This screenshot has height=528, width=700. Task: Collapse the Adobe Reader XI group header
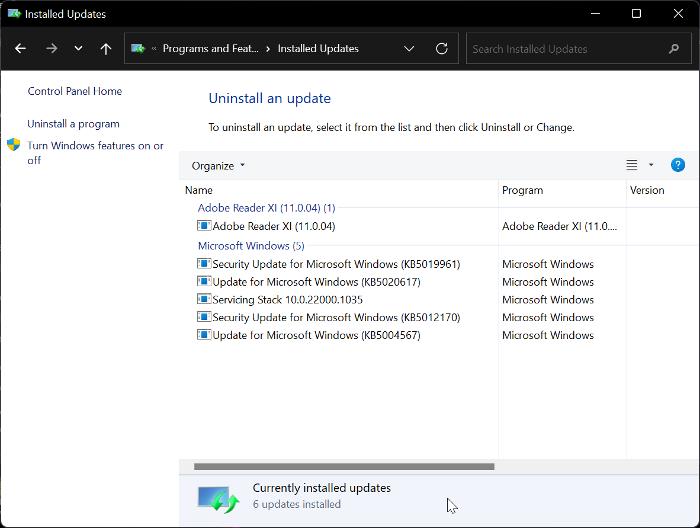[266, 208]
